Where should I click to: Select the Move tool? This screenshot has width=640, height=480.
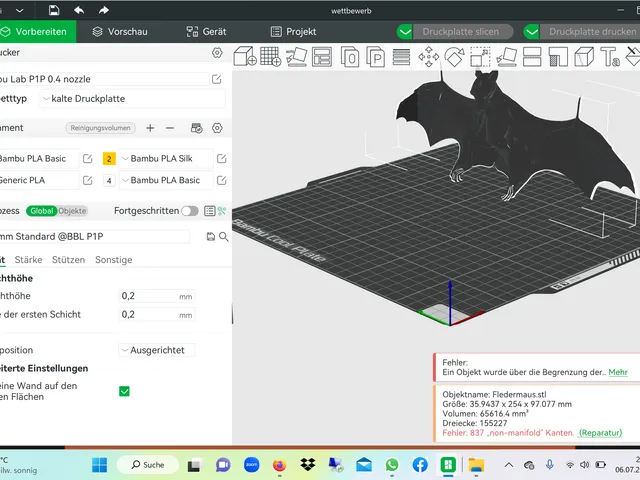tap(429, 57)
